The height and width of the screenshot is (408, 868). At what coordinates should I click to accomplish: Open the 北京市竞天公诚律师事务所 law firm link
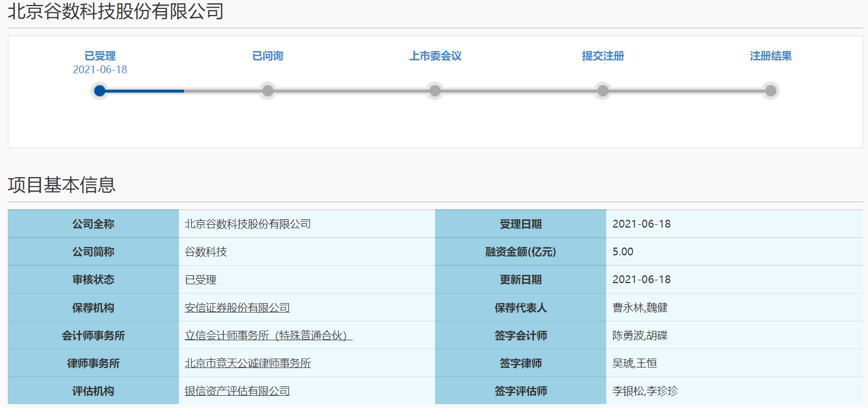click(247, 363)
